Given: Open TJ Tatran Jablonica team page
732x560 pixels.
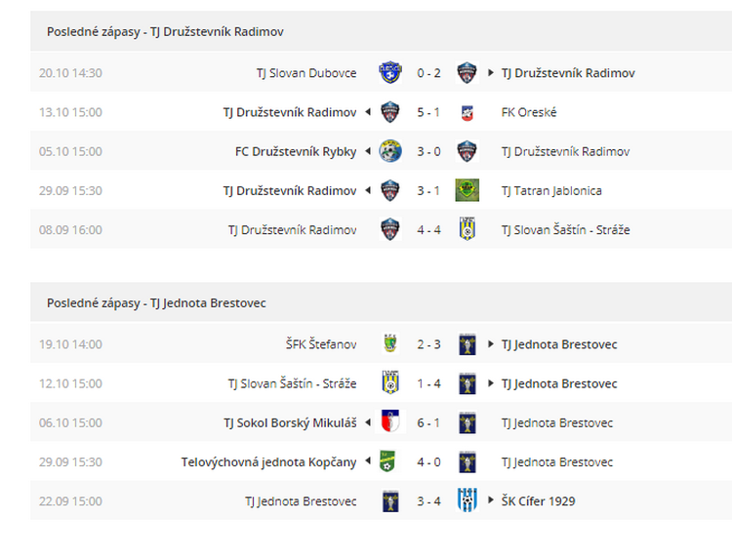Looking at the screenshot, I should tap(551, 191).
